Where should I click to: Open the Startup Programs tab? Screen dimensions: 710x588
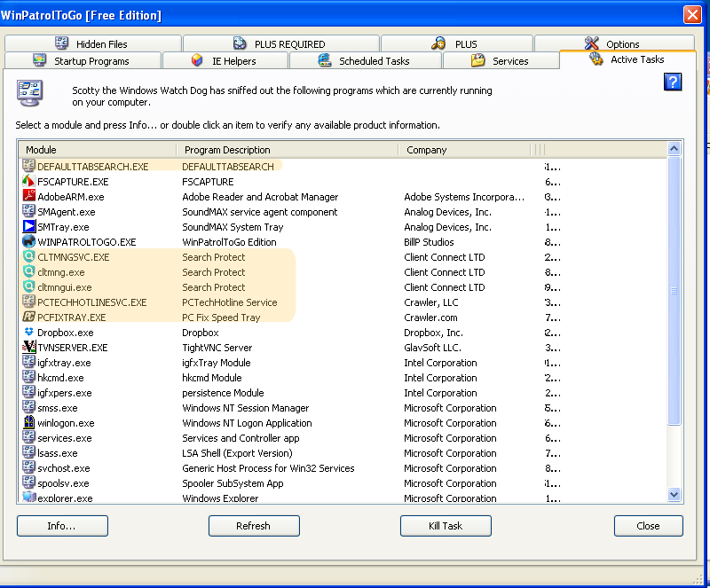coord(82,61)
